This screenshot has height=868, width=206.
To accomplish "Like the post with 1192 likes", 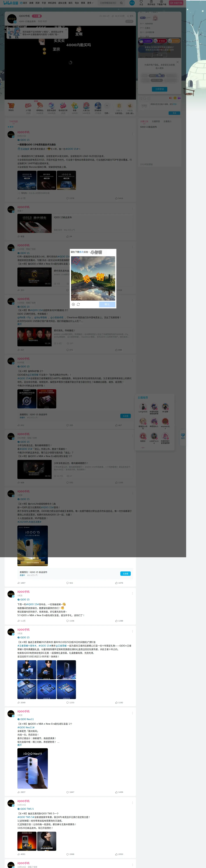I will [119, 703].
